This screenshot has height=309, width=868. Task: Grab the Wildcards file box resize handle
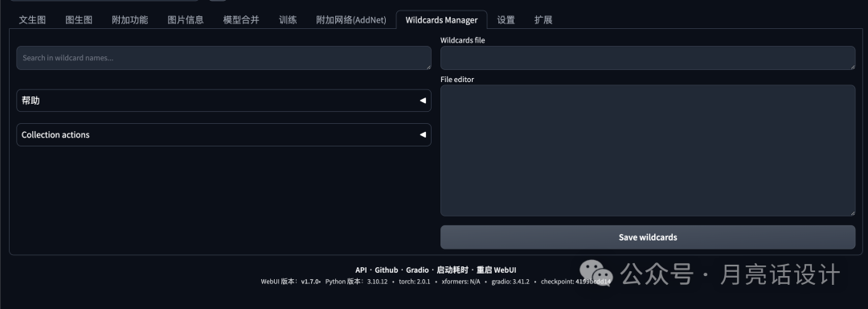tap(852, 67)
